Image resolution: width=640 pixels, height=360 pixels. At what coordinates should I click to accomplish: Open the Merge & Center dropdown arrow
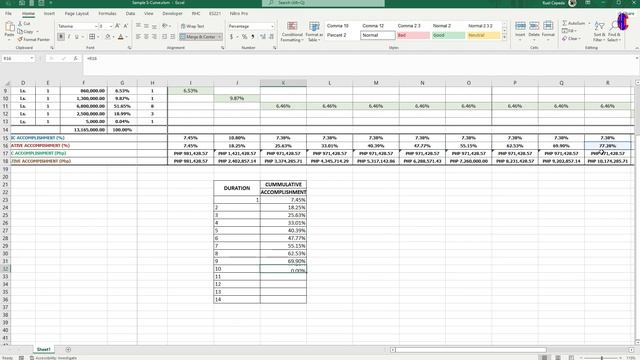tap(220, 37)
